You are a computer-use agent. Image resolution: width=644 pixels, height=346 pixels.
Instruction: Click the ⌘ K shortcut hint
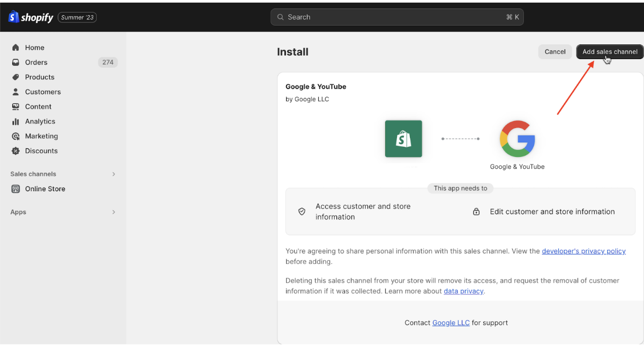(512, 17)
